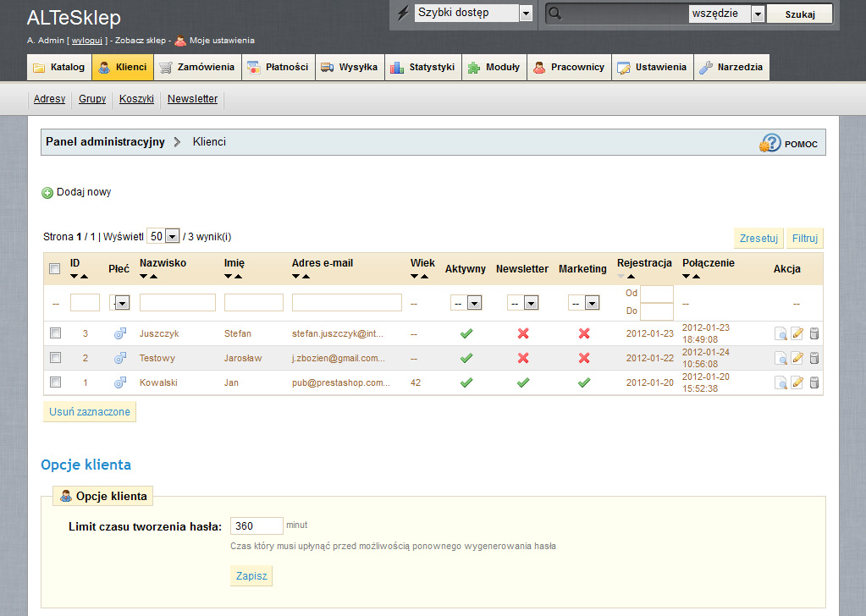This screenshot has width=866, height=616.
Task: Open the Płeć filter dropdown
Action: [119, 302]
